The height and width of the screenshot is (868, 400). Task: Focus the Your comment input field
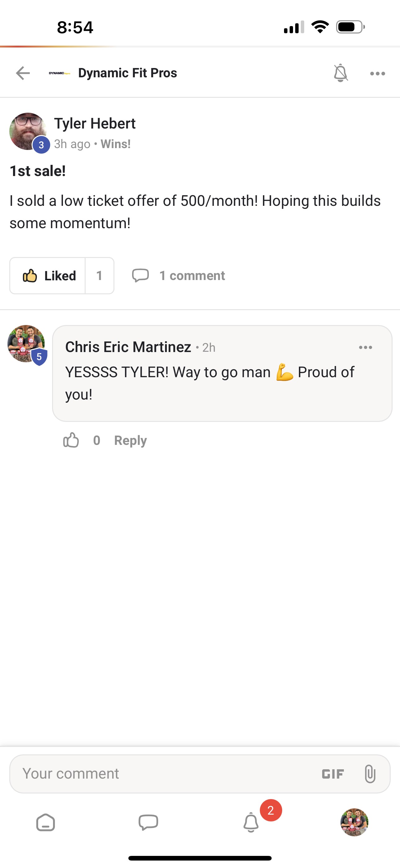(x=162, y=774)
